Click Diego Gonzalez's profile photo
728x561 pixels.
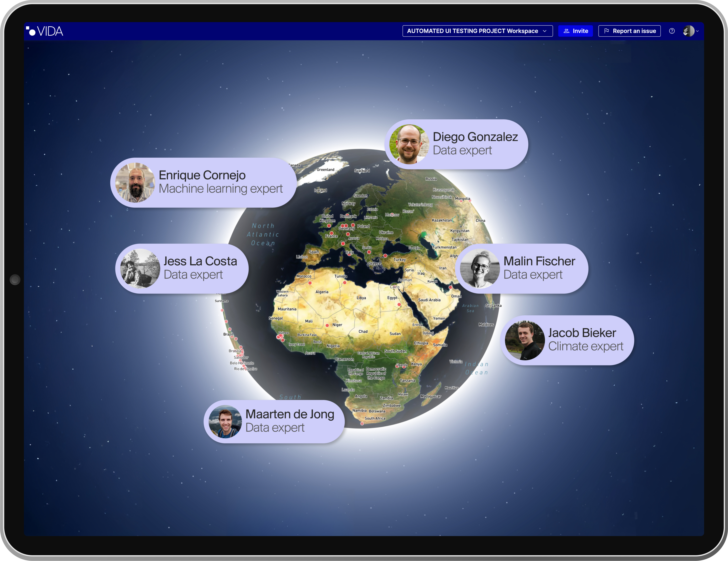coord(409,144)
